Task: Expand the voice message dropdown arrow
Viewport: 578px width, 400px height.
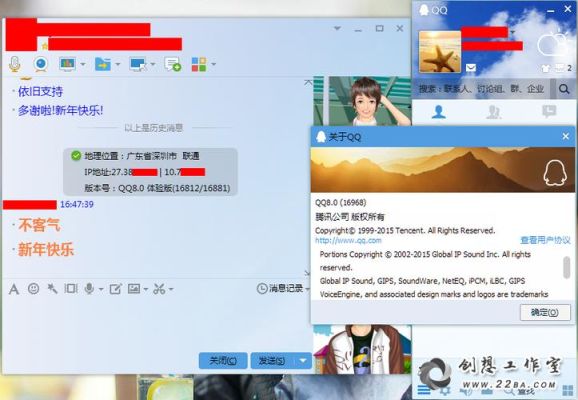Action: [101, 289]
